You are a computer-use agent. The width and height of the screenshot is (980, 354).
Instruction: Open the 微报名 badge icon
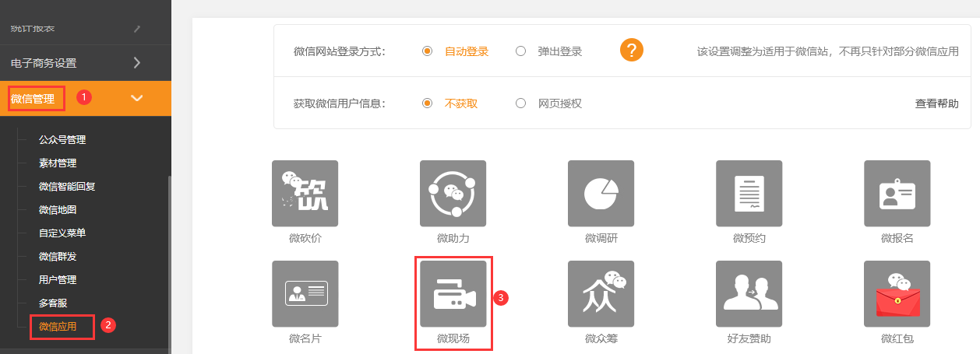pyautogui.click(x=897, y=193)
